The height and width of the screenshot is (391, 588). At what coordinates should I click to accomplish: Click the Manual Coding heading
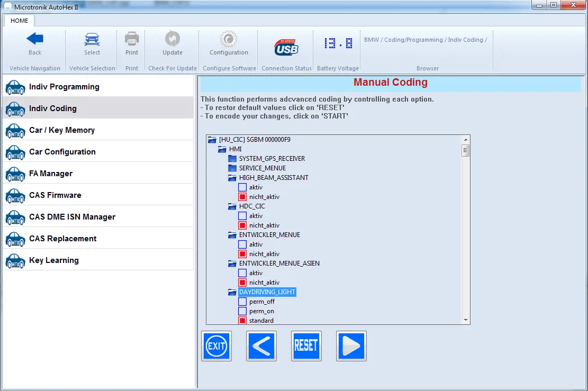[391, 83]
